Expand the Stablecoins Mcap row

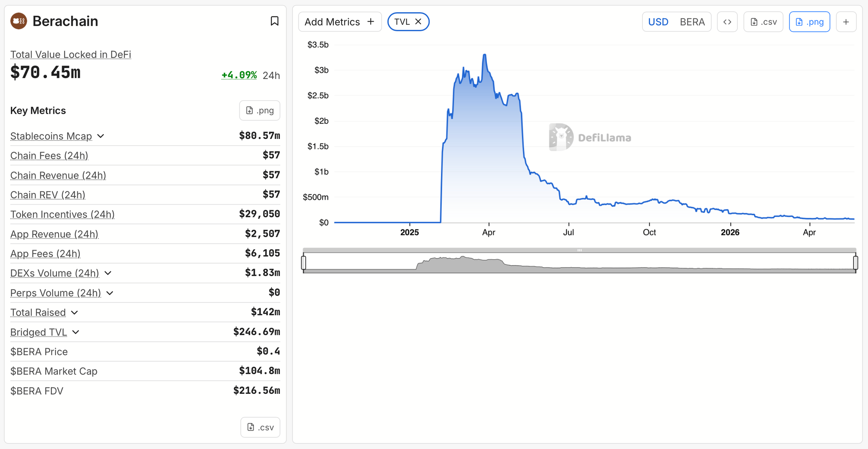point(101,136)
